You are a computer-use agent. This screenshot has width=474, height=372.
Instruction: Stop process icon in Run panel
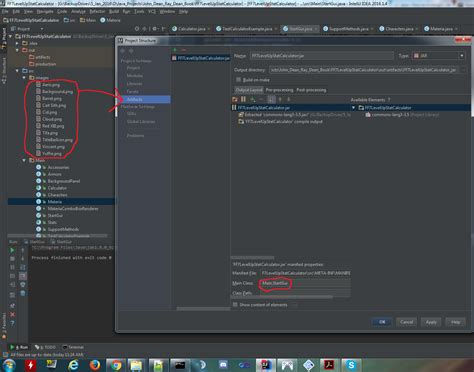(12, 259)
